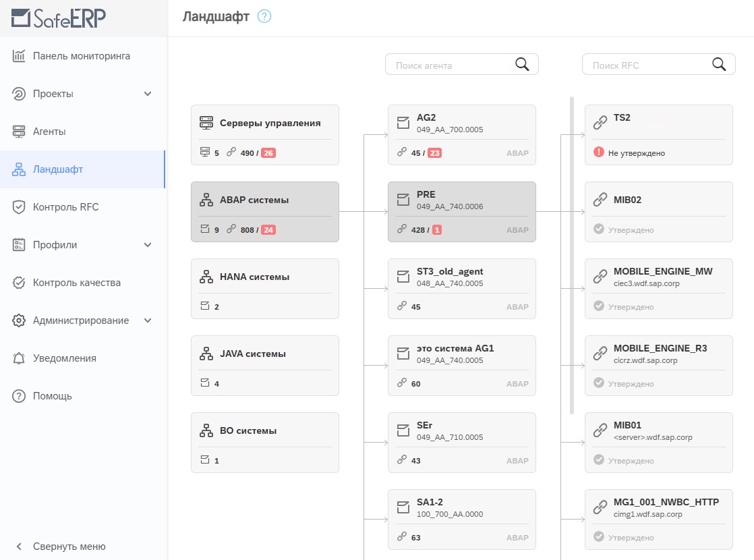Viewport: 754px width, 560px height.
Task: Click the magnifier icon in RFC search
Action: click(x=719, y=64)
